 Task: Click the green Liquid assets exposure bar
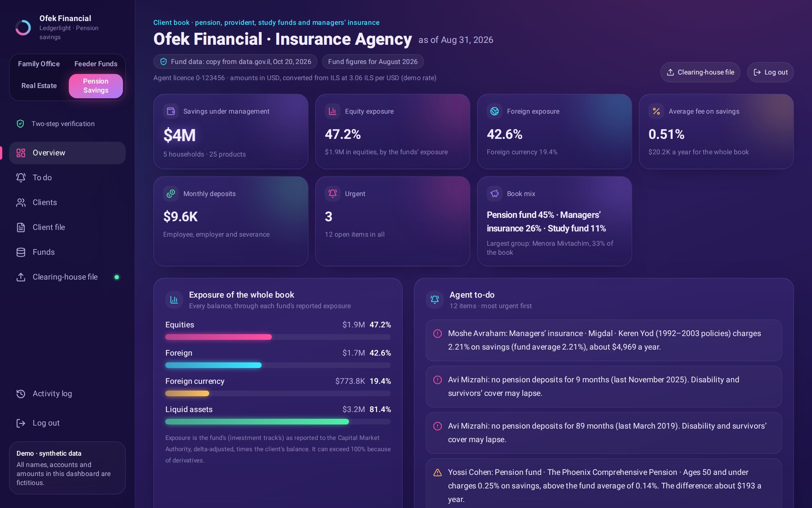[x=257, y=422]
